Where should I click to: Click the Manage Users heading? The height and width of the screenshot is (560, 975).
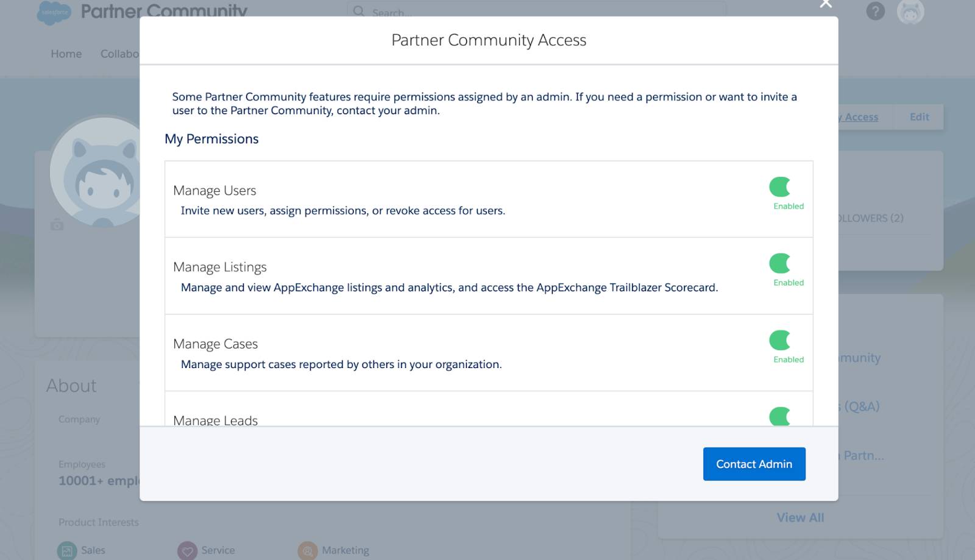[x=214, y=190]
